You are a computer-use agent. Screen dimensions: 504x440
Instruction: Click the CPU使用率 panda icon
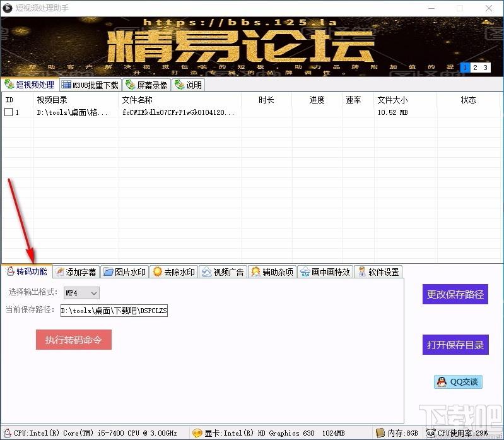(430, 433)
